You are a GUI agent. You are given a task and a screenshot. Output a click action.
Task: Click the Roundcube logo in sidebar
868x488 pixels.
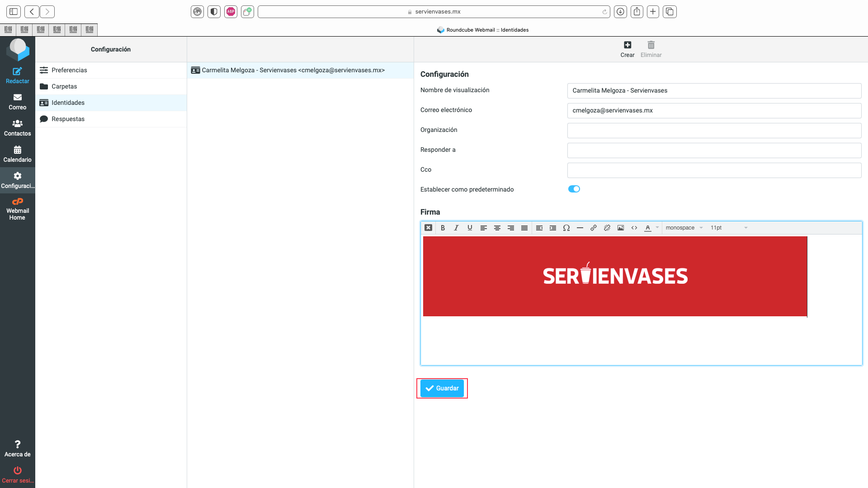(x=18, y=49)
